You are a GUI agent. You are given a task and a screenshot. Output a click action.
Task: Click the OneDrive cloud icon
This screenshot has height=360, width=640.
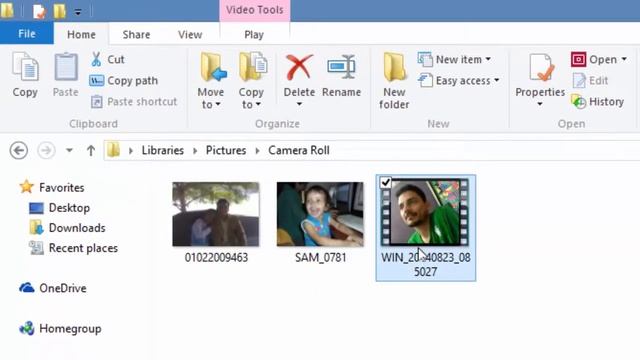pyautogui.click(x=27, y=288)
